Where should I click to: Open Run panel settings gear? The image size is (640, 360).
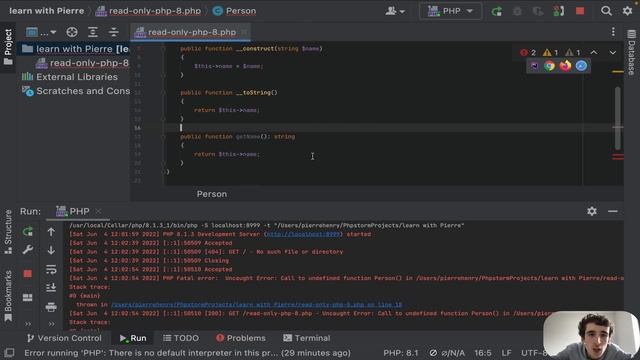click(592, 211)
